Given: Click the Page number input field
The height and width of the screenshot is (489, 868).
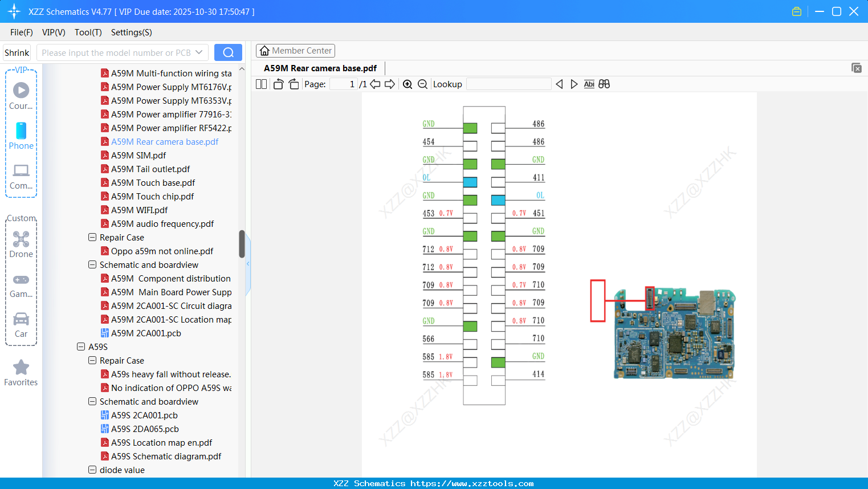Looking at the screenshot, I should 344,84.
